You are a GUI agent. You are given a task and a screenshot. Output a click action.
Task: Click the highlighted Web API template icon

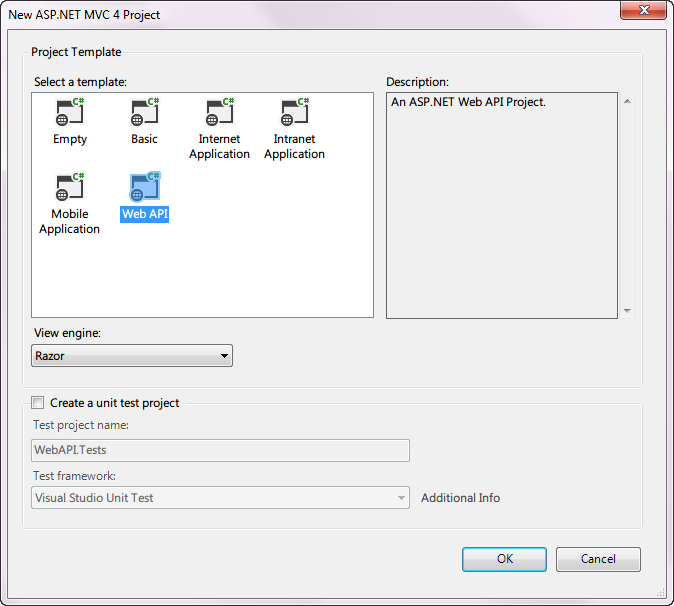tap(145, 187)
